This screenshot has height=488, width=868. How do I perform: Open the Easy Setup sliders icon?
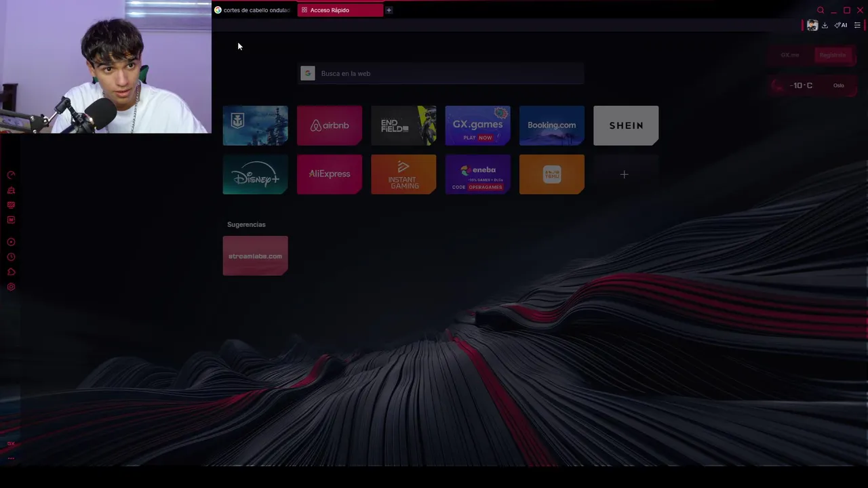pyautogui.click(x=857, y=25)
